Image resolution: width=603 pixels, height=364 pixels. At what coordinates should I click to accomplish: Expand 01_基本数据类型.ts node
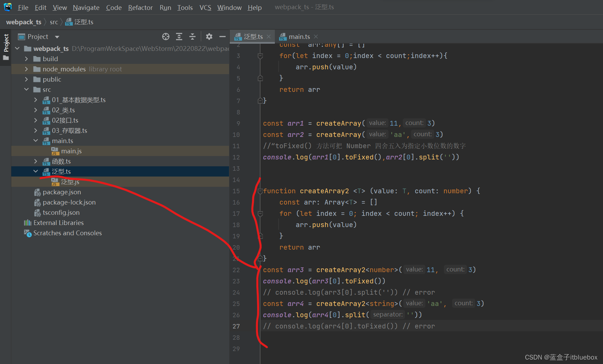36,100
